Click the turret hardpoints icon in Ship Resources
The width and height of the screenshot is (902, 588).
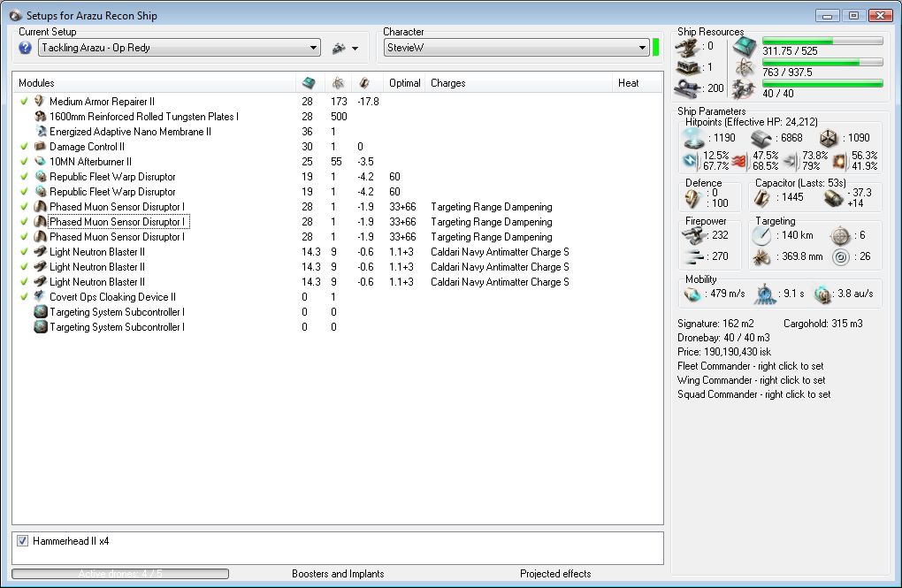[688, 47]
